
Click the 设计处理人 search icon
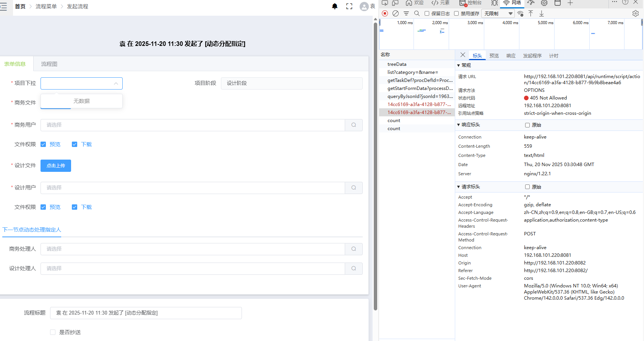(354, 268)
